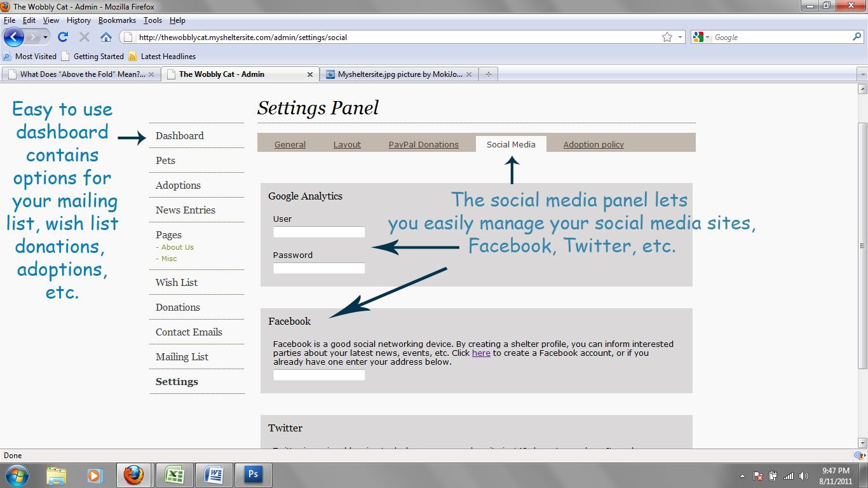This screenshot has height=488, width=868.
Task: Follow the 'here' link to create Facebook account
Action: tap(481, 353)
